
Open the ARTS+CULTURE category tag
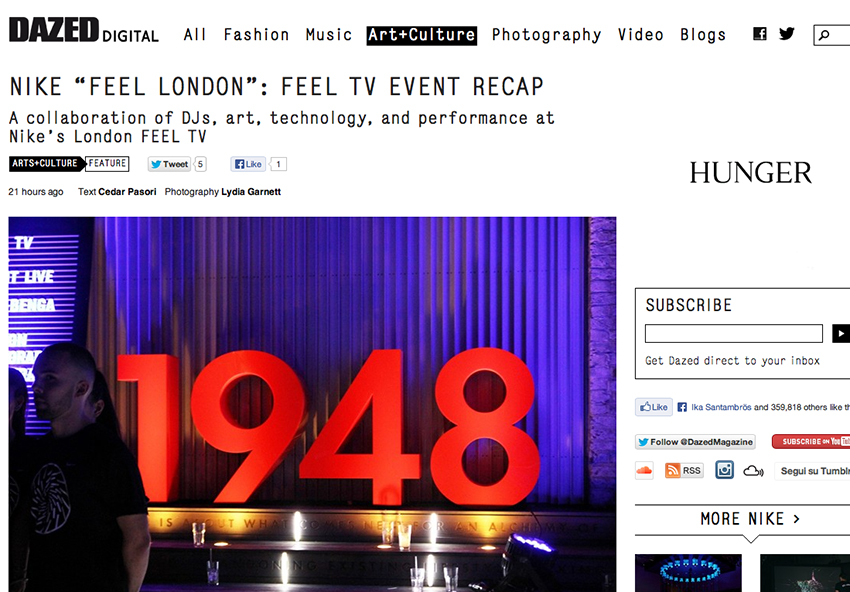[x=46, y=163]
